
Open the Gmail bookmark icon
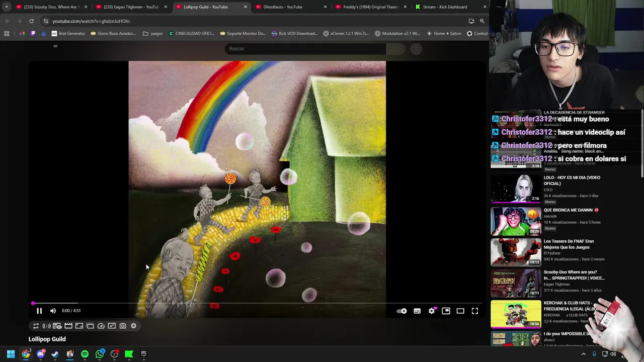point(22,34)
